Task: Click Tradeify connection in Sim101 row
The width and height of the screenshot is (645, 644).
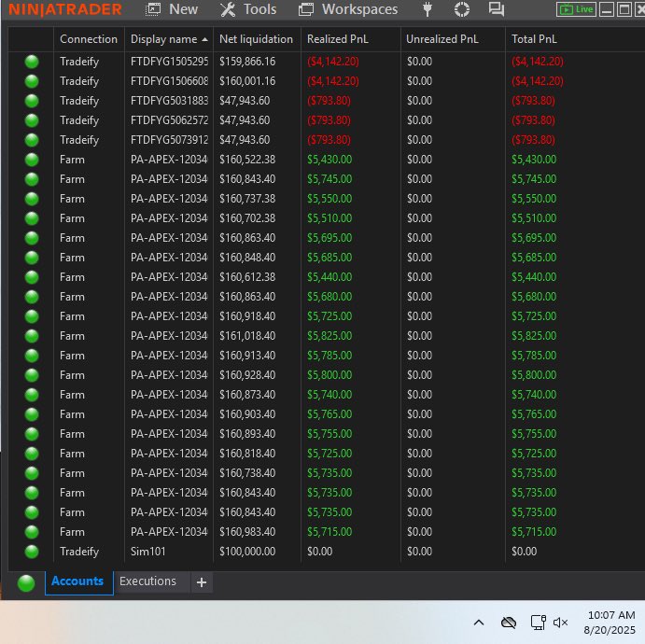Action: [x=79, y=552]
